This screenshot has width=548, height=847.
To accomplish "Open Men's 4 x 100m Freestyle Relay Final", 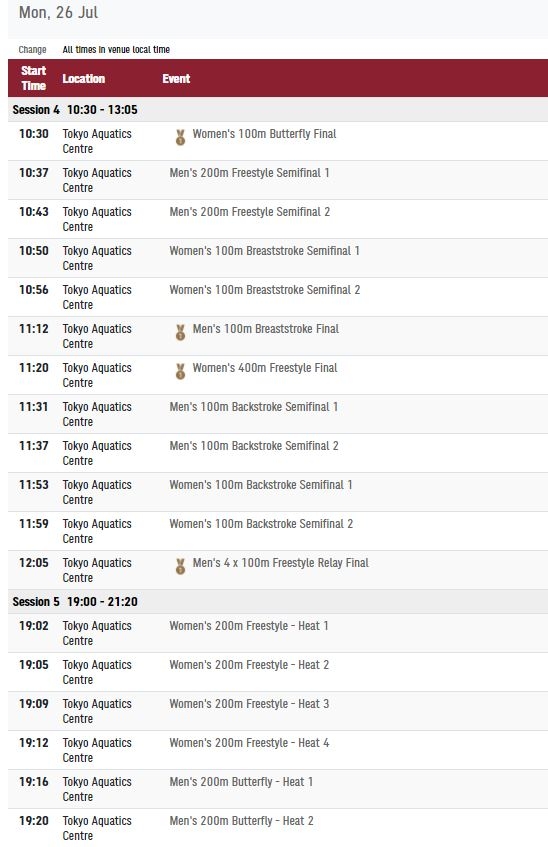I will point(280,563).
